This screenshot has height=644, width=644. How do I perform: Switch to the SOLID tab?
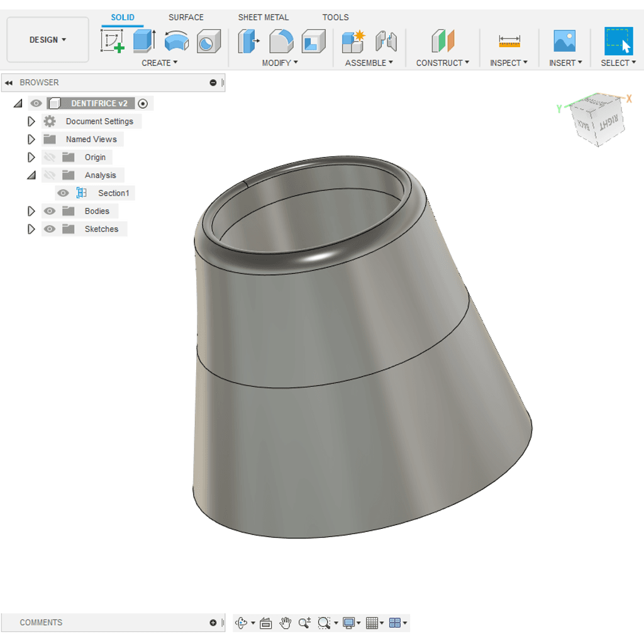coord(123,17)
